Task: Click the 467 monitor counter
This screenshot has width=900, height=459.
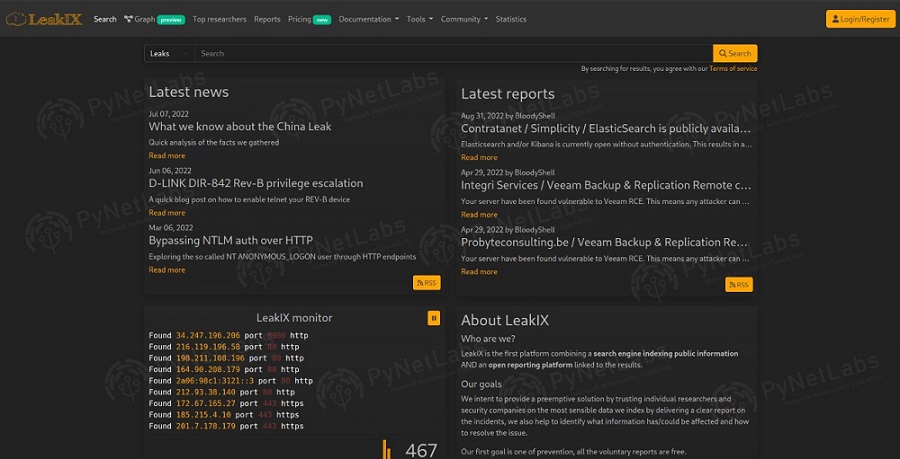Action: click(421, 451)
